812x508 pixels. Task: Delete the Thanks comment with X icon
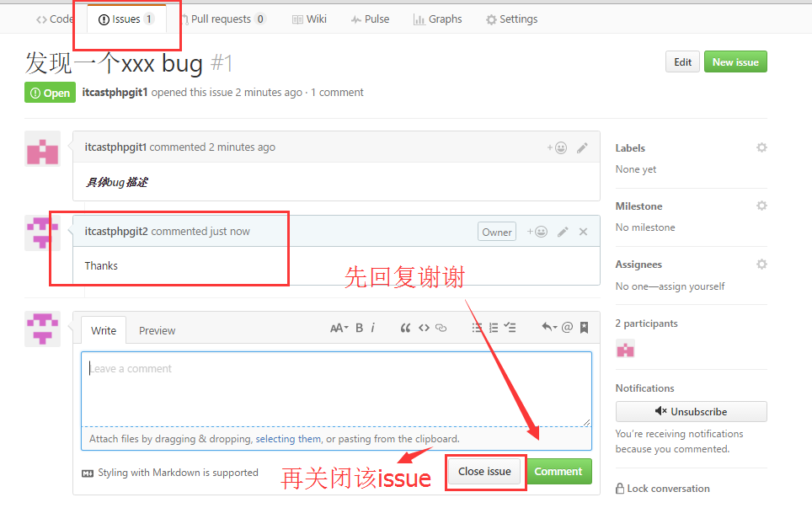click(583, 232)
